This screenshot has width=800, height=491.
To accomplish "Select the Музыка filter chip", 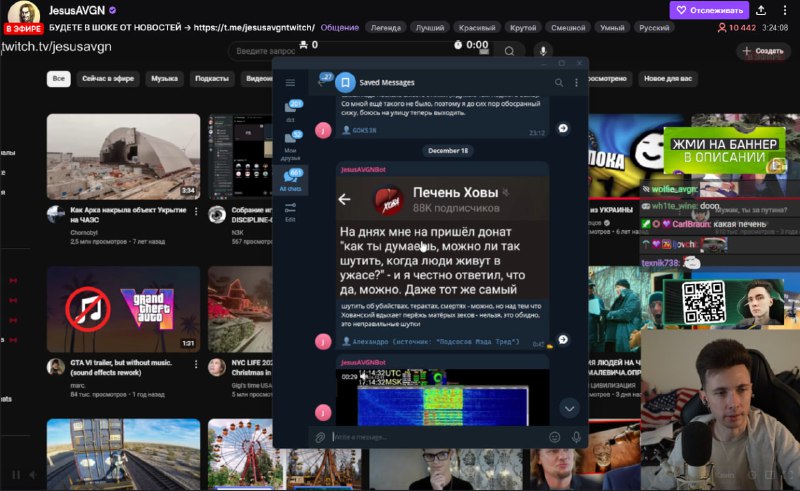I will tap(164, 79).
